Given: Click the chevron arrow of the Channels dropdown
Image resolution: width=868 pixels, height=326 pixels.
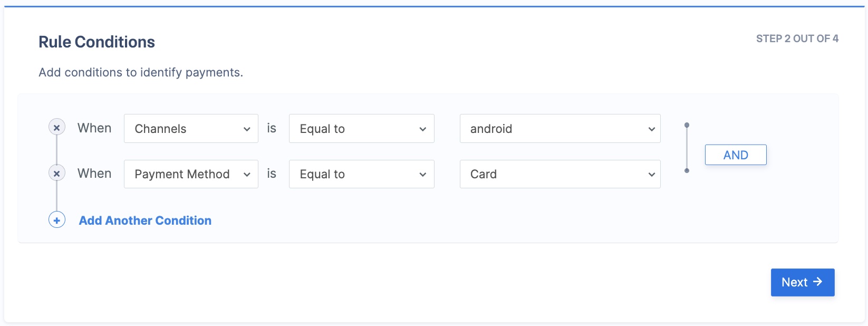Looking at the screenshot, I should pos(247,129).
